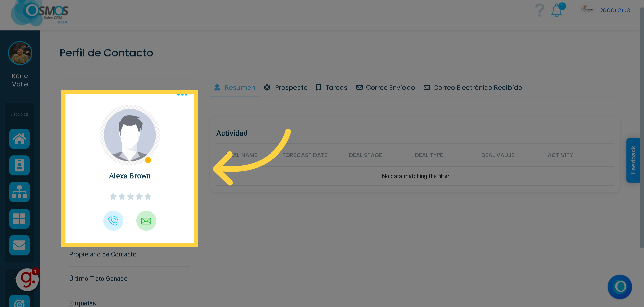Switch to the Correo Enviado tab
644x307 pixels.
coord(385,88)
